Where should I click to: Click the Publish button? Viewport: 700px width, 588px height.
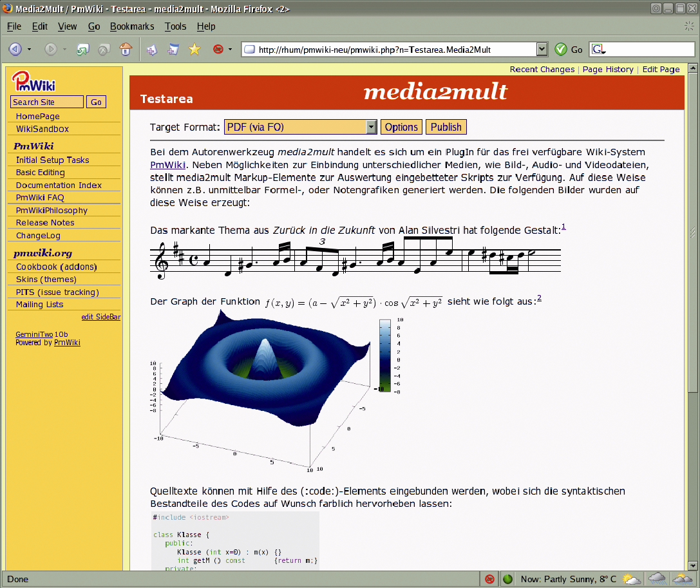tap(446, 128)
